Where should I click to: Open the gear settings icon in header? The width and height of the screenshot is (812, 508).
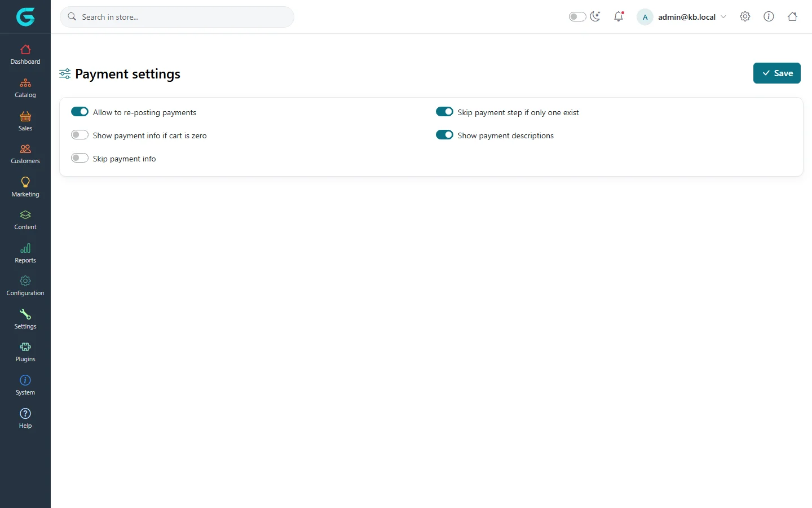tap(745, 16)
